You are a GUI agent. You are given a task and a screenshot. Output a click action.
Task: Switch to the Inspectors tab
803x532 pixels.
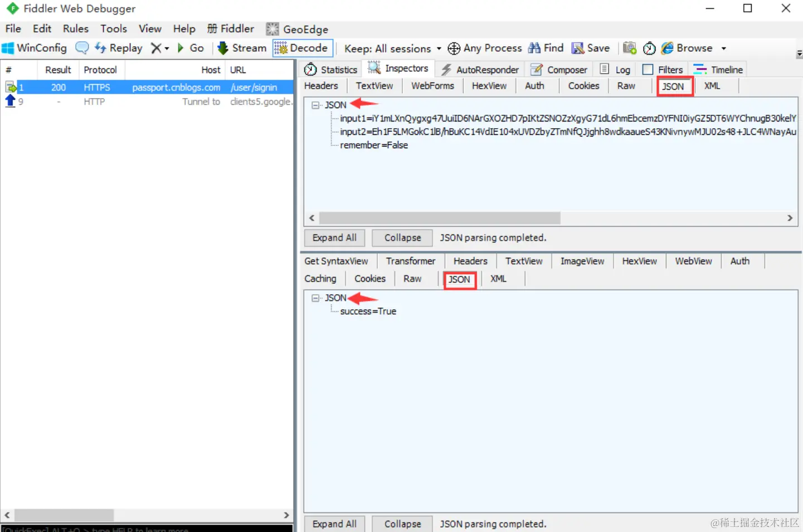pyautogui.click(x=398, y=69)
